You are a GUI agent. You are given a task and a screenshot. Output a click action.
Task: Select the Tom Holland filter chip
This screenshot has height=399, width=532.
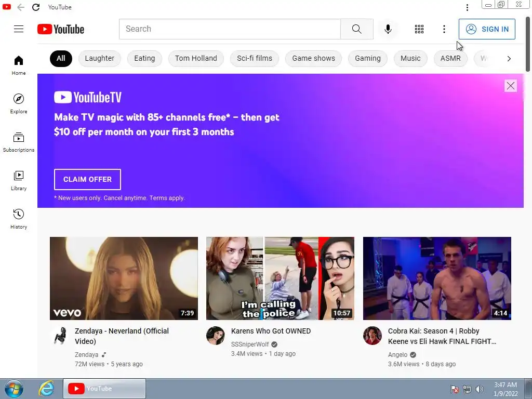tap(196, 58)
